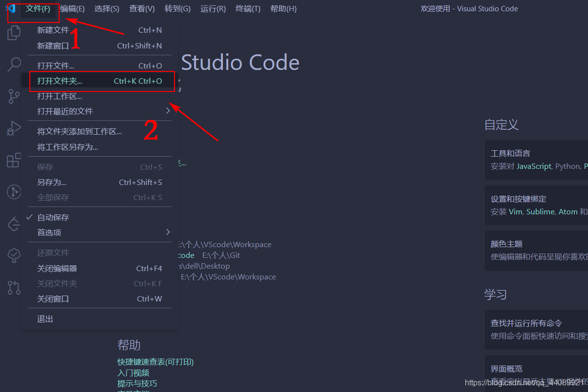The width and height of the screenshot is (588, 392).
Task: Open the Source Control view icon
Action: pyautogui.click(x=14, y=96)
